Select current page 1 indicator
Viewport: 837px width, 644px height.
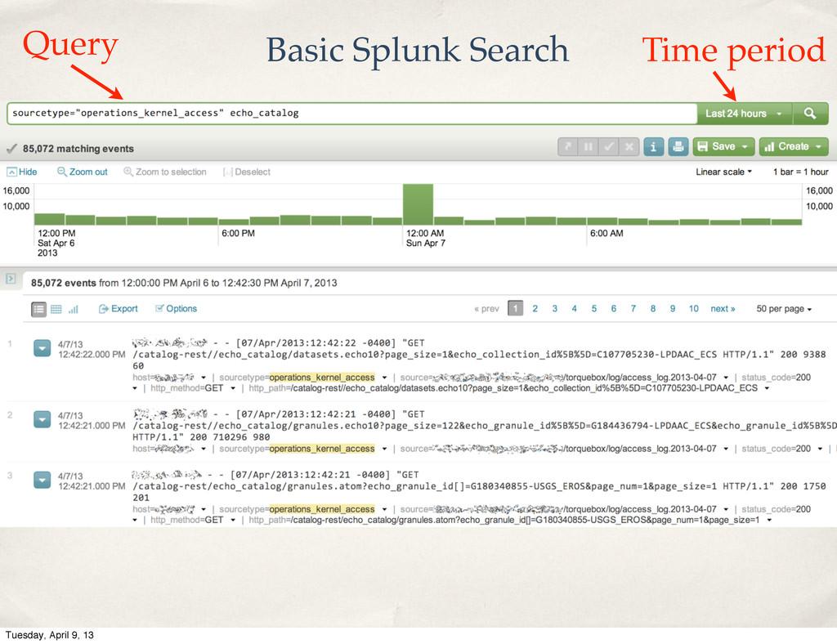[515, 308]
